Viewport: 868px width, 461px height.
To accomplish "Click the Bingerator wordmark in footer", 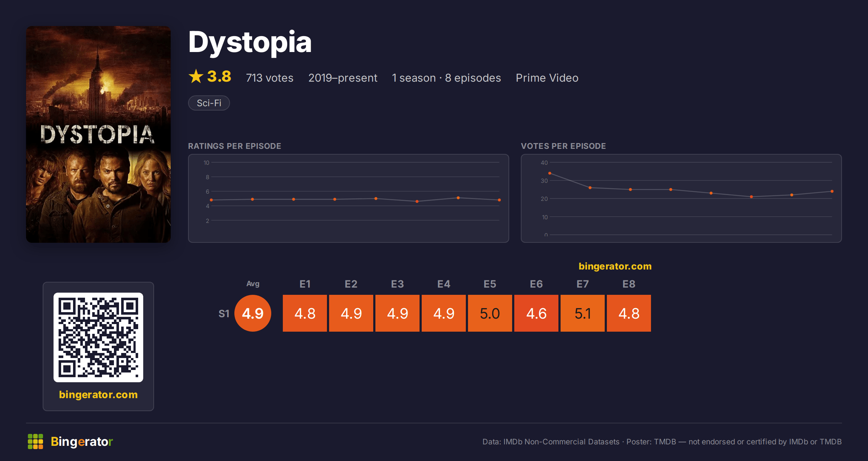I will point(82,441).
